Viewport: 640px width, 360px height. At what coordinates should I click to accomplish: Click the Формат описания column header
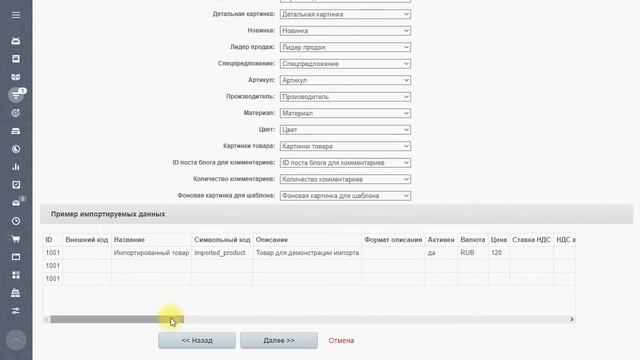[393, 240]
